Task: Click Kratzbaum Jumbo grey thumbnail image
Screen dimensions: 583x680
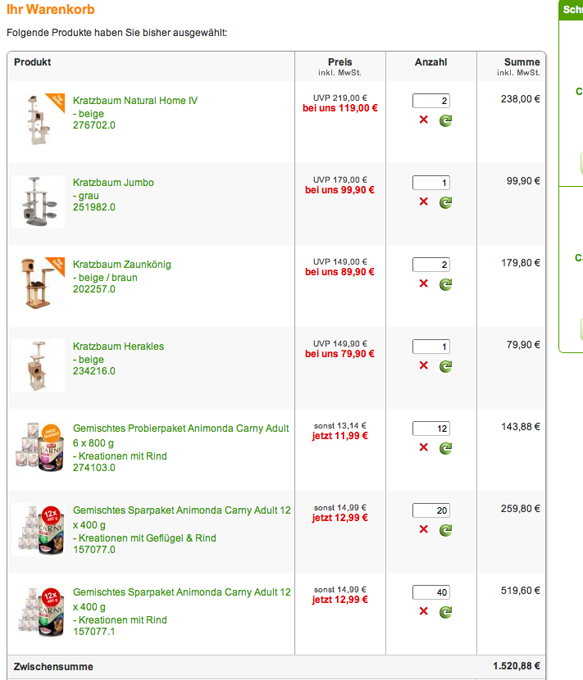Action: 38,202
